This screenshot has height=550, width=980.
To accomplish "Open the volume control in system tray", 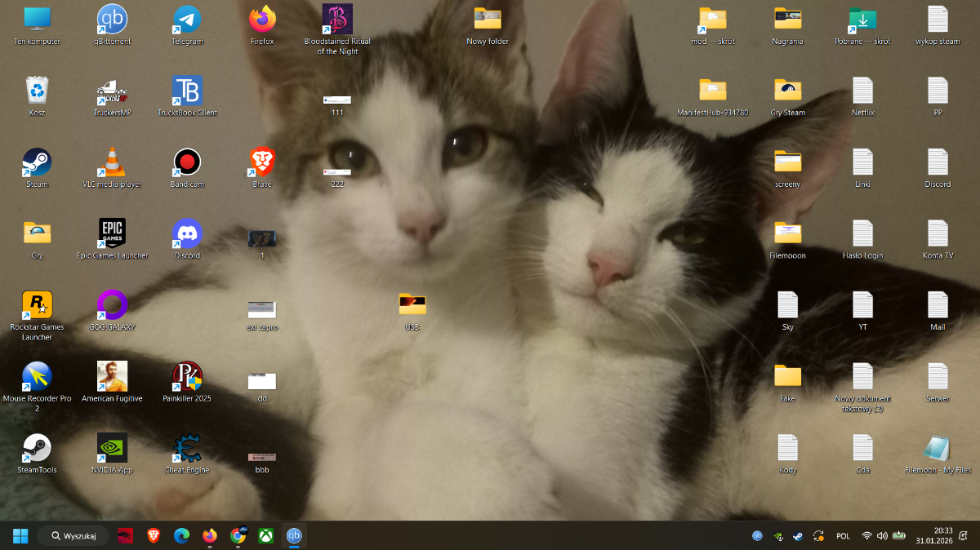I will click(882, 536).
